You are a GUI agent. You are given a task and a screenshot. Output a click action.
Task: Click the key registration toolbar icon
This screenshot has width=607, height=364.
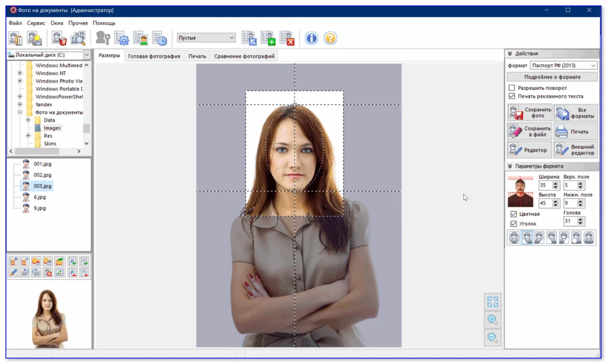[103, 38]
